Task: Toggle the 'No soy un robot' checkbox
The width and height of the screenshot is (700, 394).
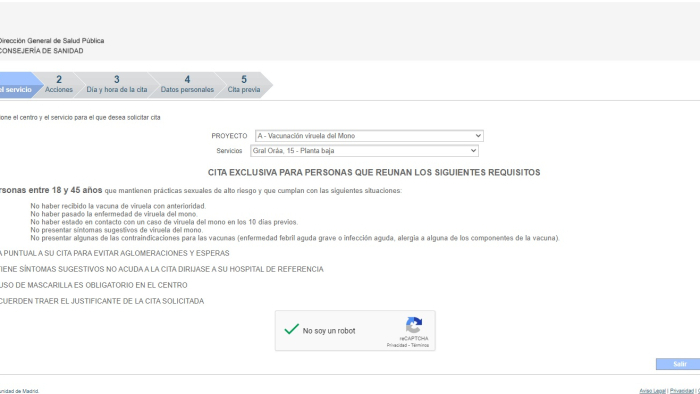Action: coord(292,330)
